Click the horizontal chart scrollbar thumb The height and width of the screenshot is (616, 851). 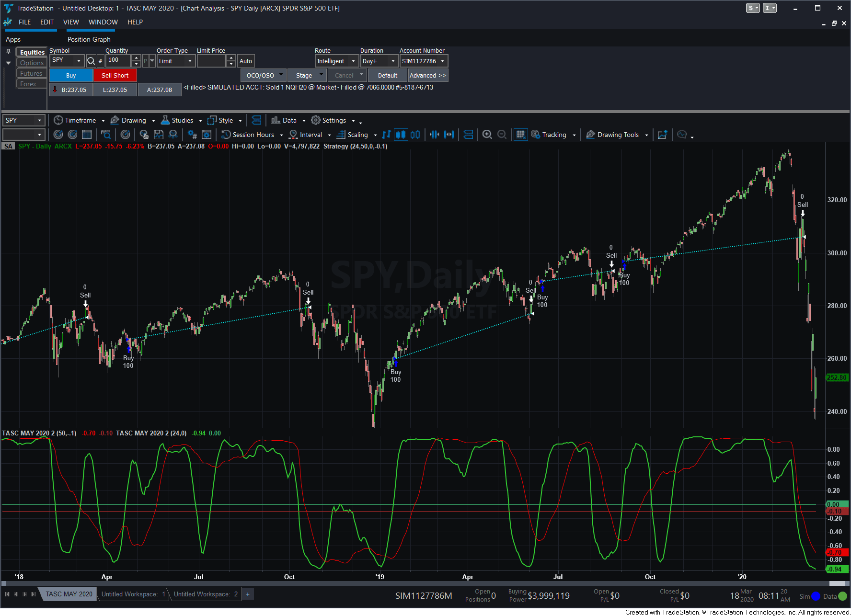click(837, 583)
